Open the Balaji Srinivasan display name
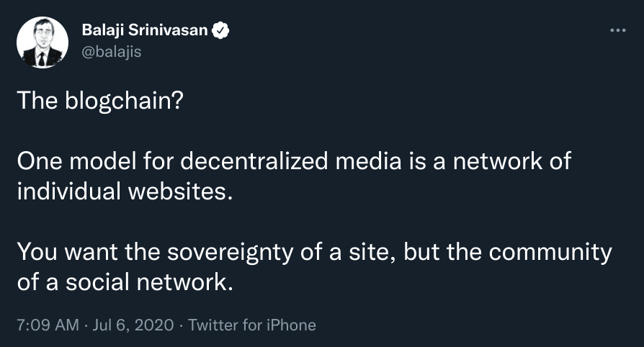This screenshot has height=347, width=644. [x=145, y=30]
